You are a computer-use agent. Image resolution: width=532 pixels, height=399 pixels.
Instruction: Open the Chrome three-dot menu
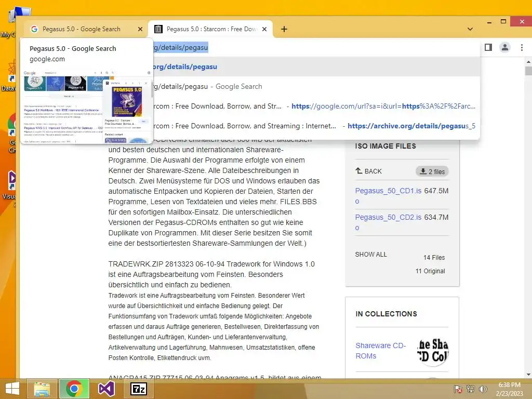(x=522, y=47)
